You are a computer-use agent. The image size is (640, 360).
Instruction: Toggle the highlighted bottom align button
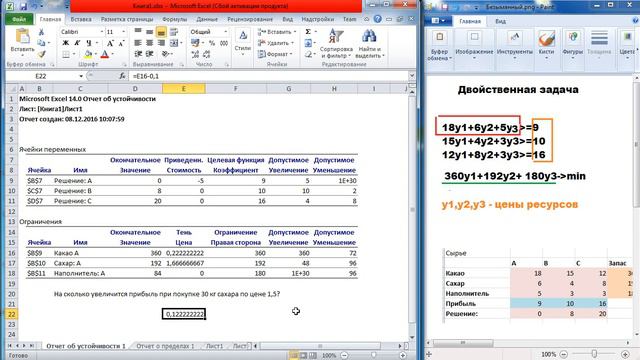(x=161, y=32)
